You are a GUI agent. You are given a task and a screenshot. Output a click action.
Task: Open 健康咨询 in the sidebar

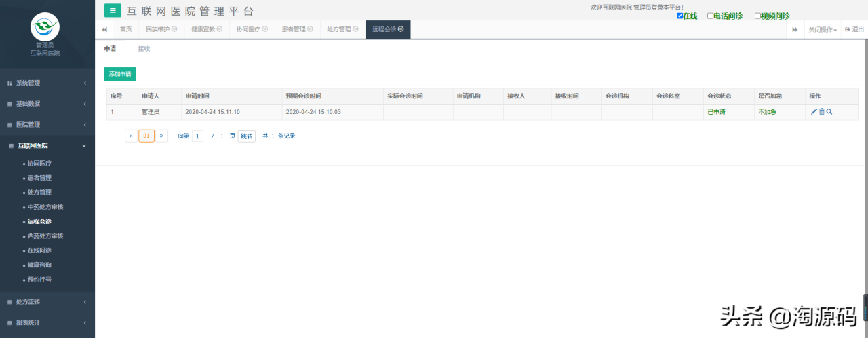click(x=39, y=265)
